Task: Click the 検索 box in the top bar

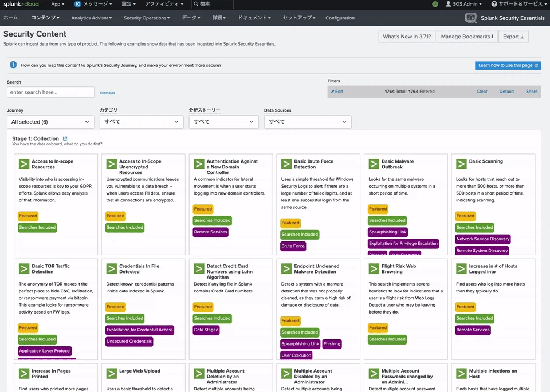Action: click(213, 4)
